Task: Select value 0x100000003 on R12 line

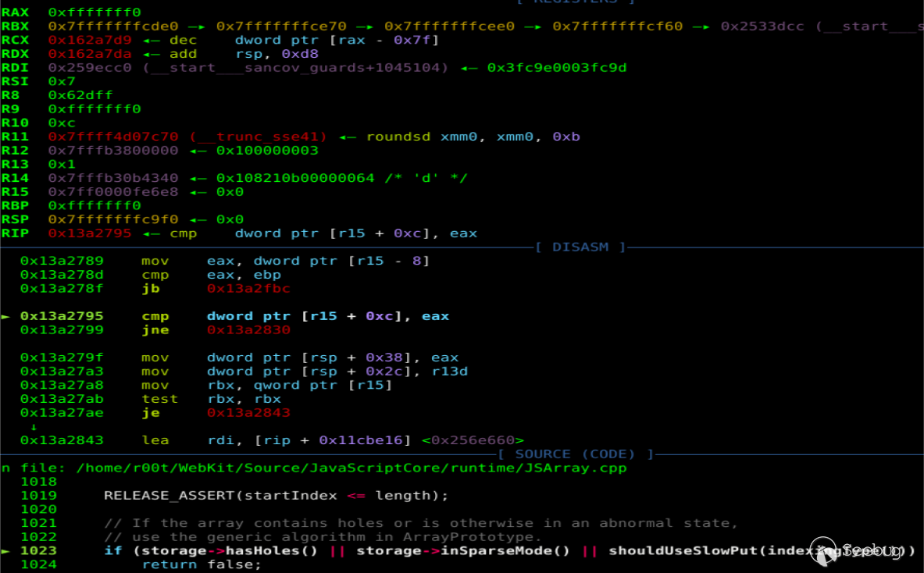Action: pos(268,151)
